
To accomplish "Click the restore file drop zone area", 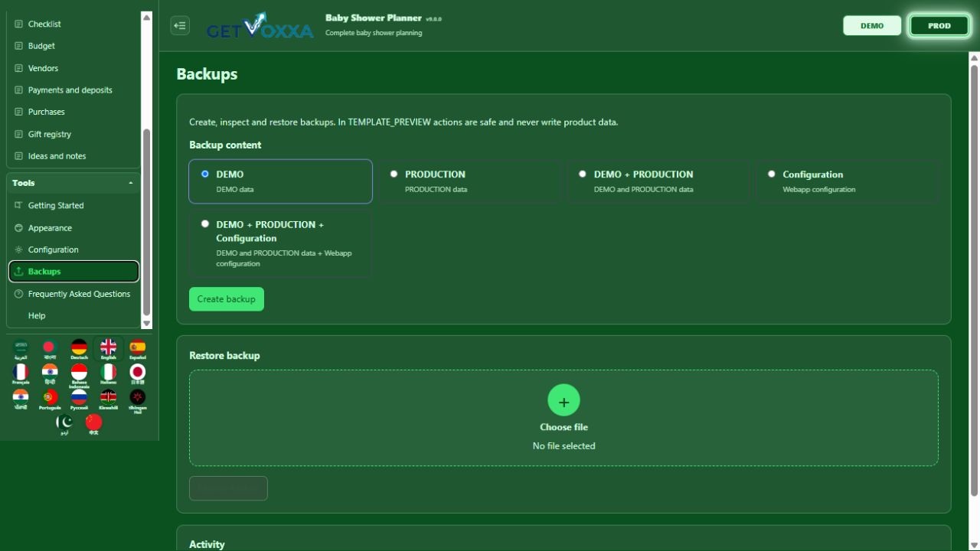I will tap(563, 418).
